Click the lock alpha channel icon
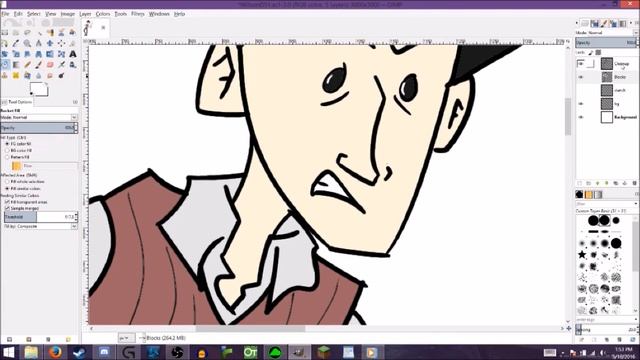This screenshot has height=360, width=640. [598, 52]
